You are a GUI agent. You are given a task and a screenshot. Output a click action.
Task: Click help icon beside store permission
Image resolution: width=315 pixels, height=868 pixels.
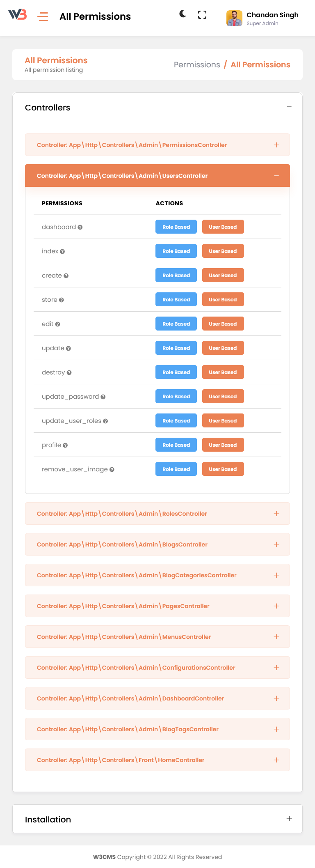tap(62, 300)
